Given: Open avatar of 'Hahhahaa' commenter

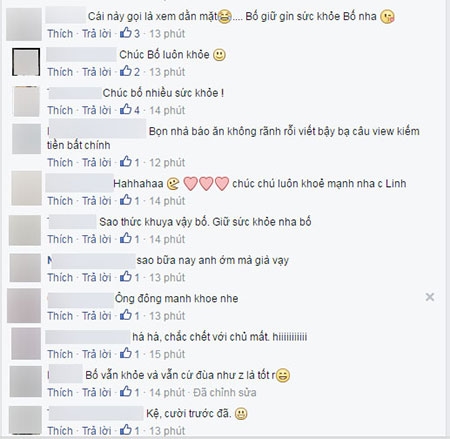Looking at the screenshot, I should (x=26, y=188).
